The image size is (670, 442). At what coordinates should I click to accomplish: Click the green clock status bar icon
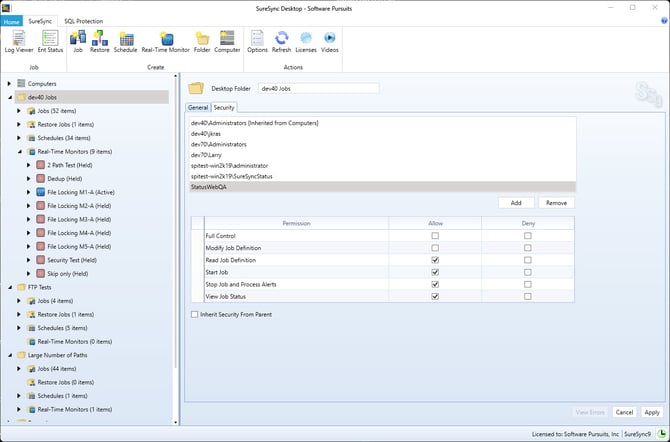pyautogui.click(x=661, y=433)
